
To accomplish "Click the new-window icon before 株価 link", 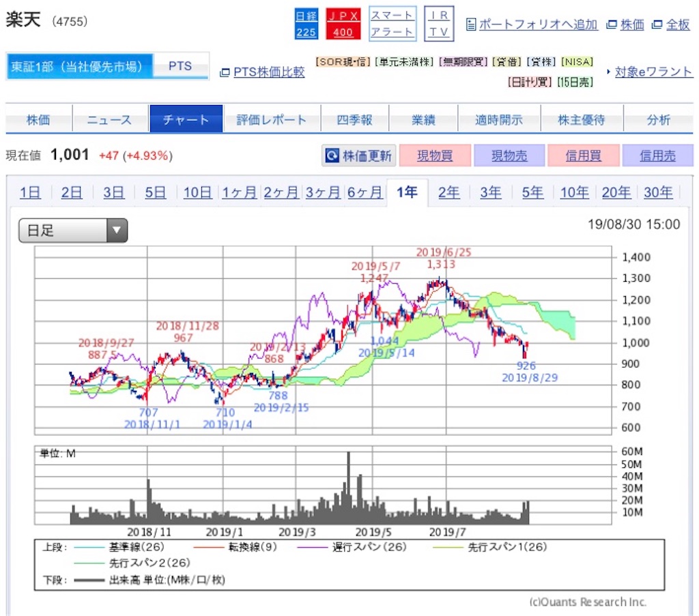I will (x=612, y=25).
